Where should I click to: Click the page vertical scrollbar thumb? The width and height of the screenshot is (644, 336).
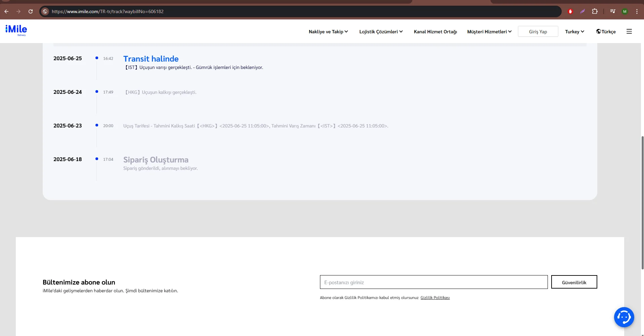pos(642,202)
